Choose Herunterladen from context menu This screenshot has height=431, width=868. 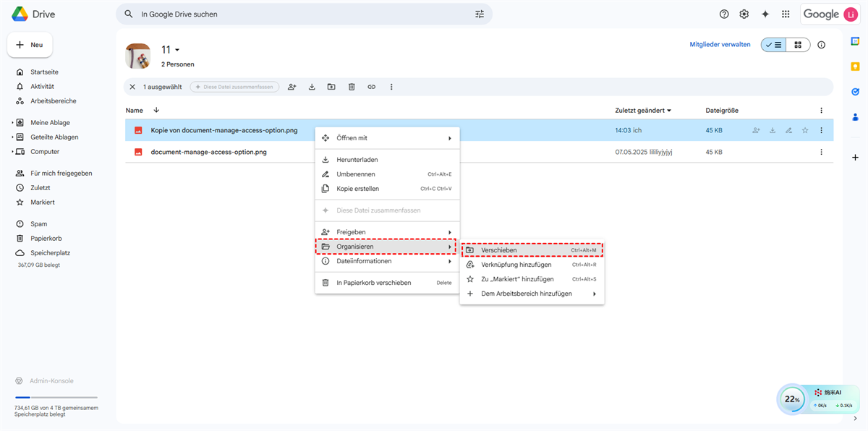[387, 160]
